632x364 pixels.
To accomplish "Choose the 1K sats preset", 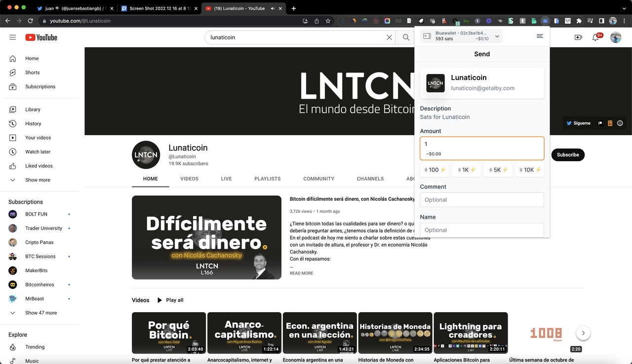I will click(x=466, y=170).
